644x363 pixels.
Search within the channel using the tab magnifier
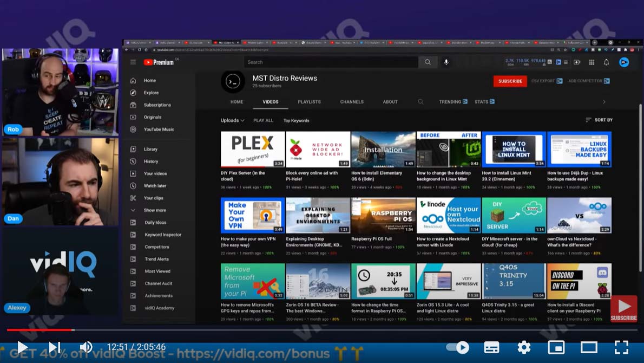pos(420,101)
